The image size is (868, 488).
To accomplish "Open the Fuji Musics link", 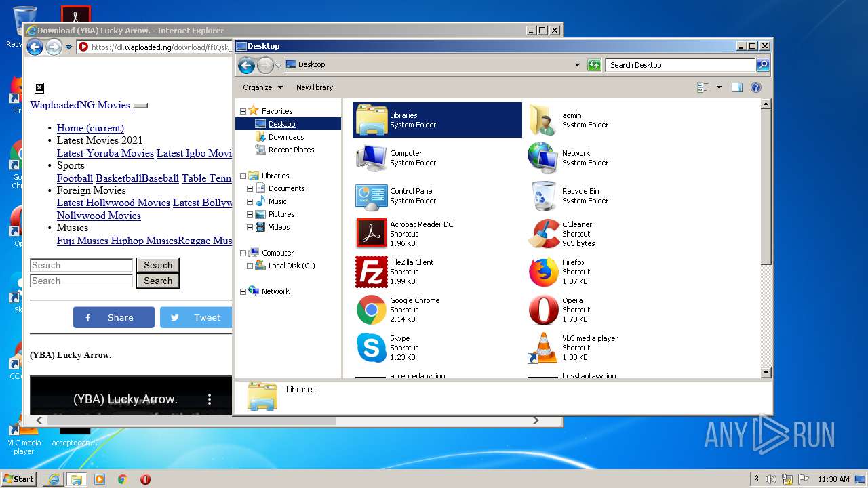I will tap(83, 241).
